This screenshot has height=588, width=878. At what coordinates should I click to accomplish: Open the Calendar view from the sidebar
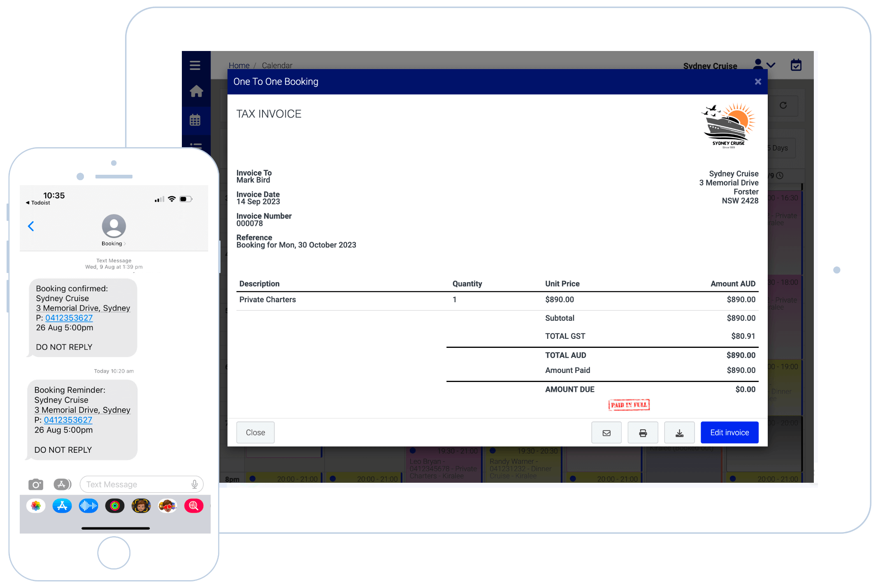196,120
